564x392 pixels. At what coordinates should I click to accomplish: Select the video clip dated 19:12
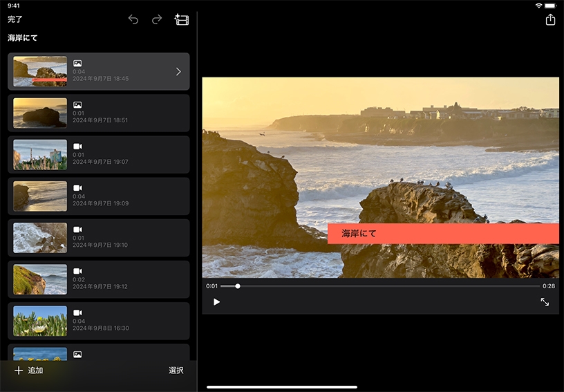(98, 279)
